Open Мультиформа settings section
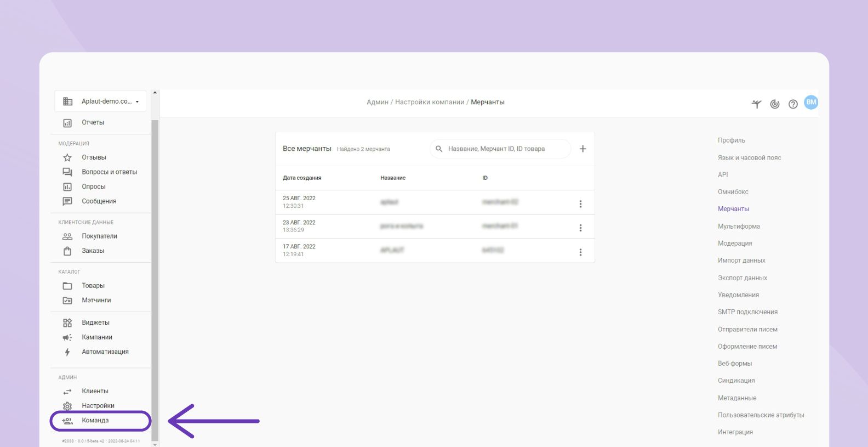The width and height of the screenshot is (868, 447). (738, 227)
